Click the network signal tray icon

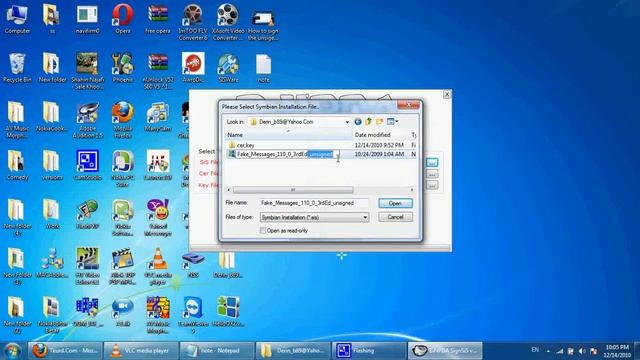[560, 351]
